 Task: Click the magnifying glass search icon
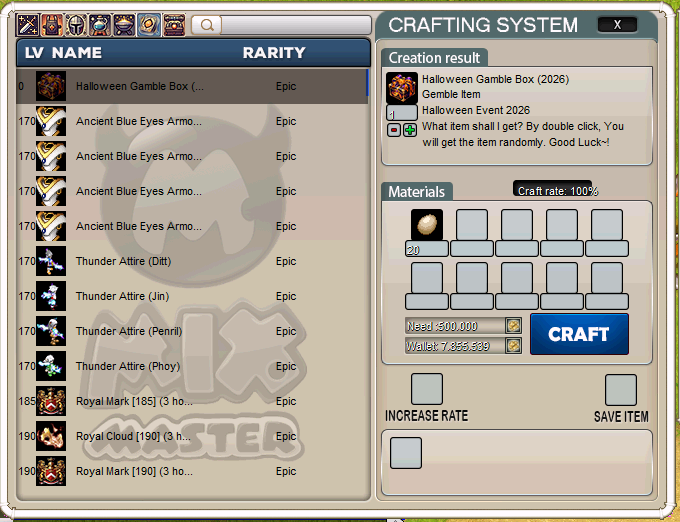[x=207, y=25]
